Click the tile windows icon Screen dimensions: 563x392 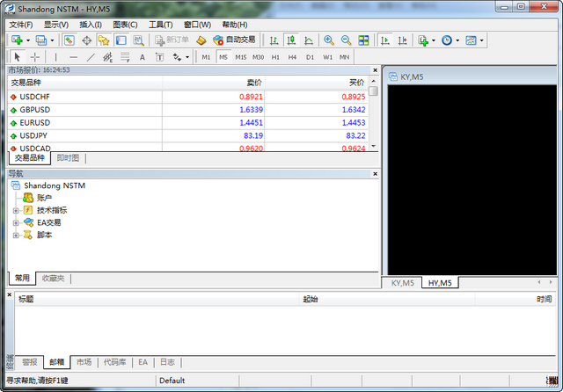(363, 40)
